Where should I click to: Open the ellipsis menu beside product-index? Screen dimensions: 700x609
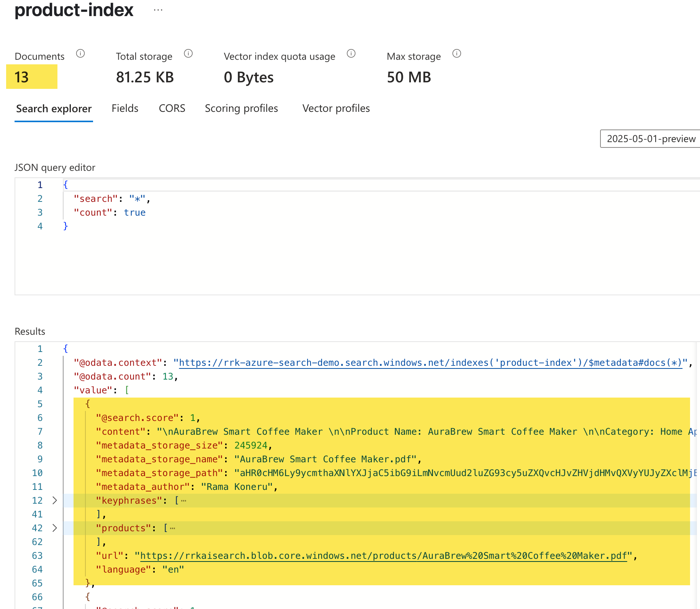click(158, 10)
